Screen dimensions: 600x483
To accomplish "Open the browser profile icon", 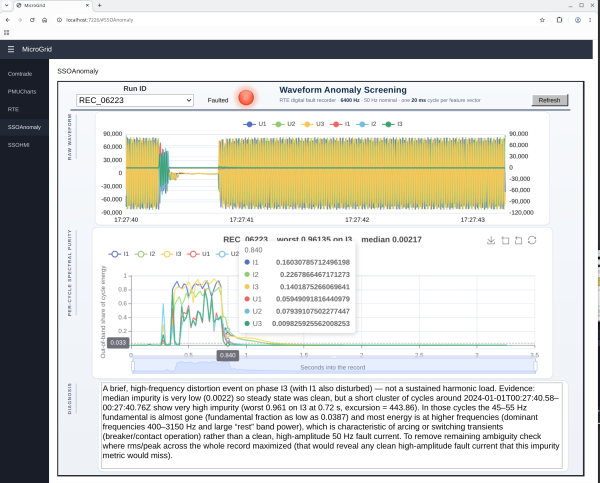I will pyautogui.click(x=578, y=20).
